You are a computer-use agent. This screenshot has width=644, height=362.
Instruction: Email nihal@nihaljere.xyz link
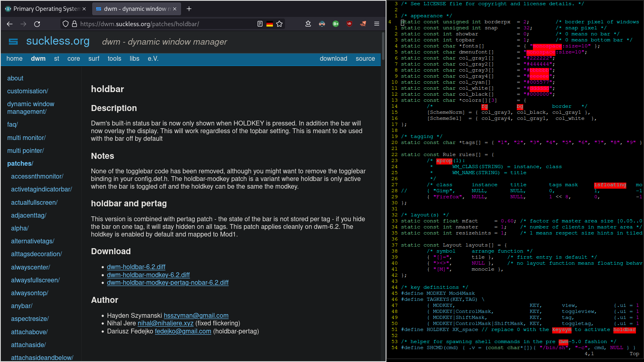point(165,323)
